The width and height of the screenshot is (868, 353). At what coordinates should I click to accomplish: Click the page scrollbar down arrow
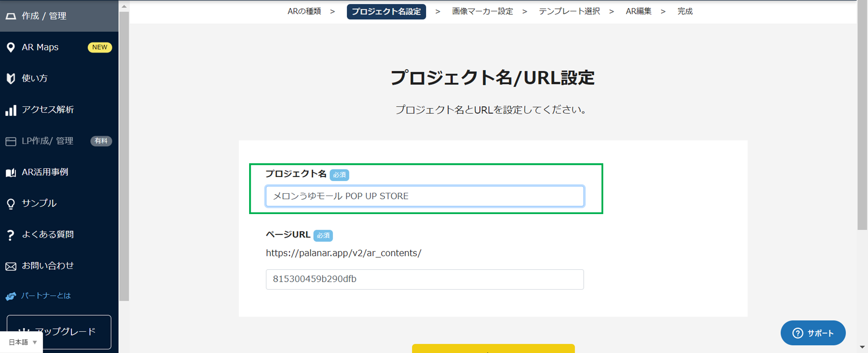[862, 347]
